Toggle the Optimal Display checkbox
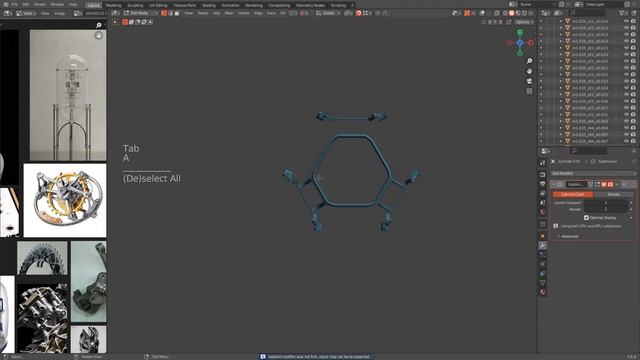 click(586, 218)
